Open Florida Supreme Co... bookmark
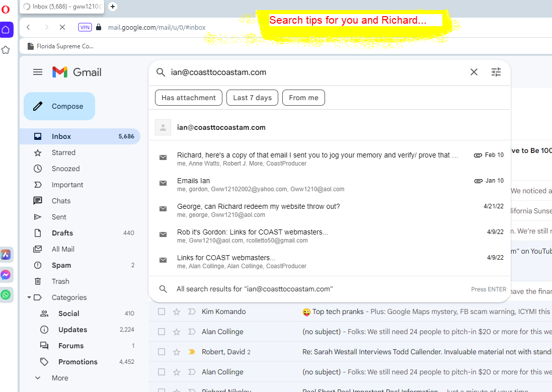Screen dimensions: 552x392 coord(60,46)
